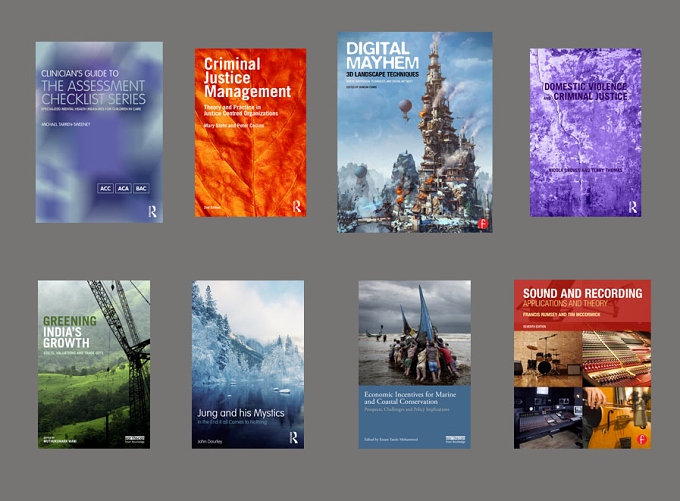Image resolution: width=680 pixels, height=501 pixels.
Task: Click the Earthscan logo on Greening India's Growth
Action: click(x=134, y=439)
